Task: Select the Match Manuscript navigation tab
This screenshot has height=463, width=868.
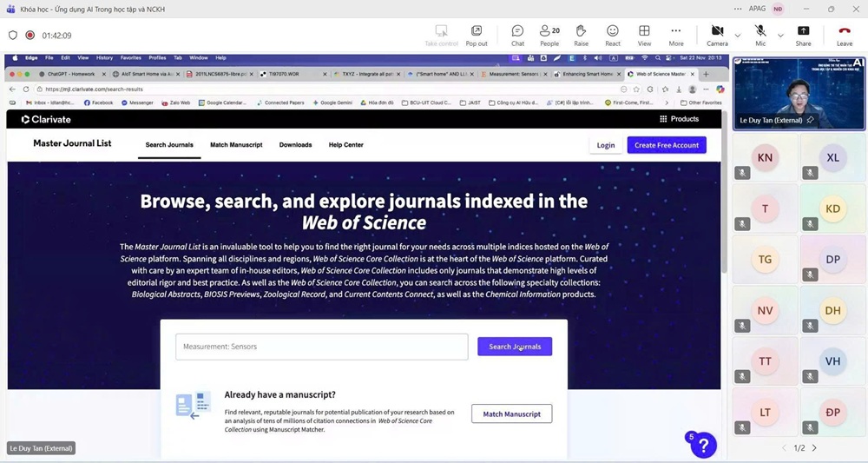Action: click(x=236, y=145)
